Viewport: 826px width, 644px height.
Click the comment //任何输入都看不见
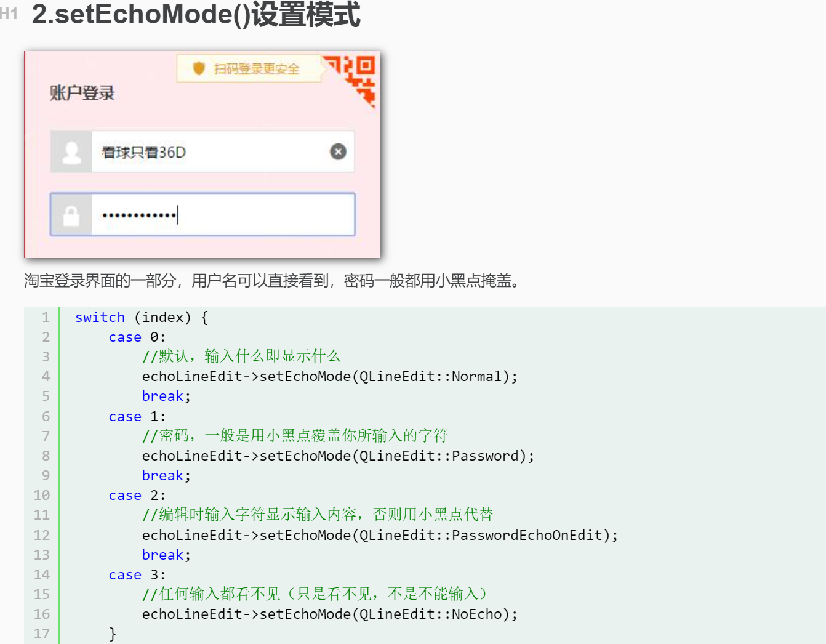(315, 594)
